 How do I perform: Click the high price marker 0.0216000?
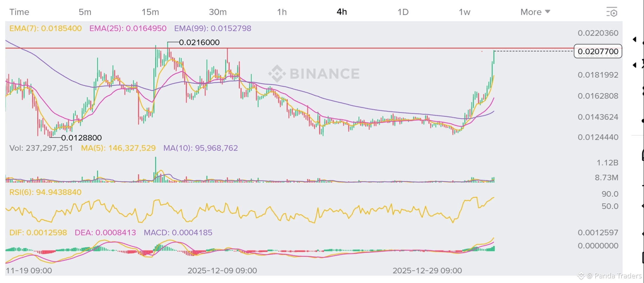pyautogui.click(x=199, y=42)
